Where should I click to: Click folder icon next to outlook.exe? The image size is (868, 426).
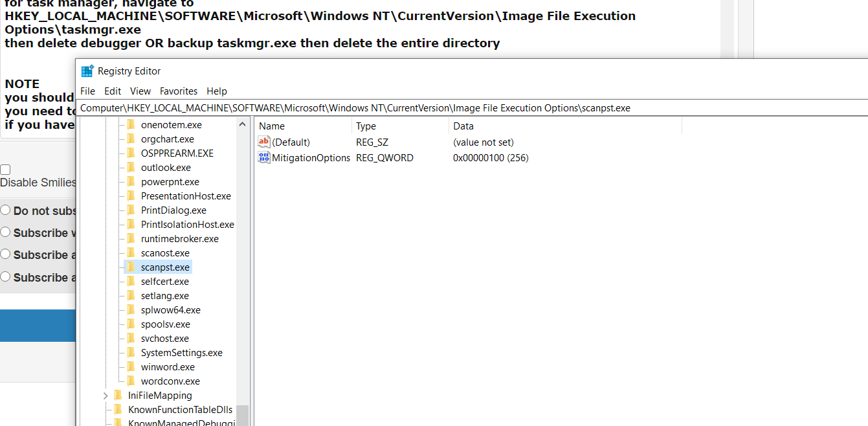click(131, 168)
